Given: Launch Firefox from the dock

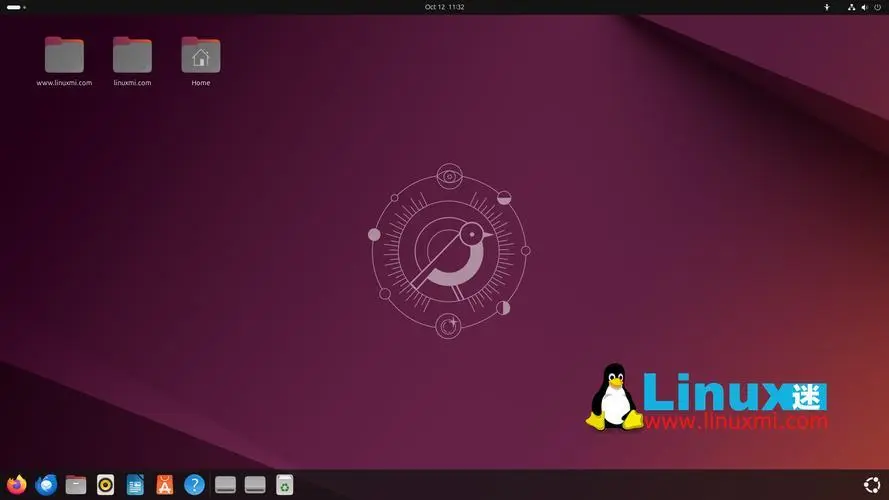Looking at the screenshot, I should coord(16,485).
